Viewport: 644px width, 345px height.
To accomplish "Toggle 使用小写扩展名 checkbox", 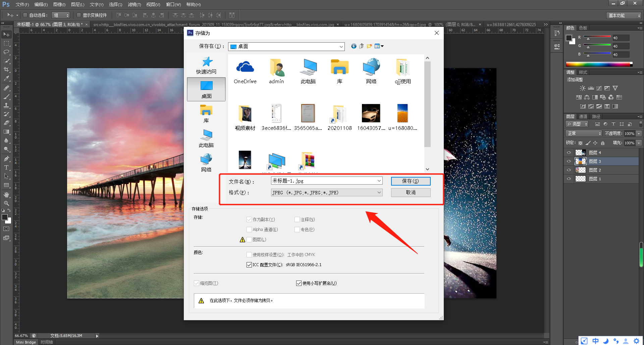I will 299,283.
